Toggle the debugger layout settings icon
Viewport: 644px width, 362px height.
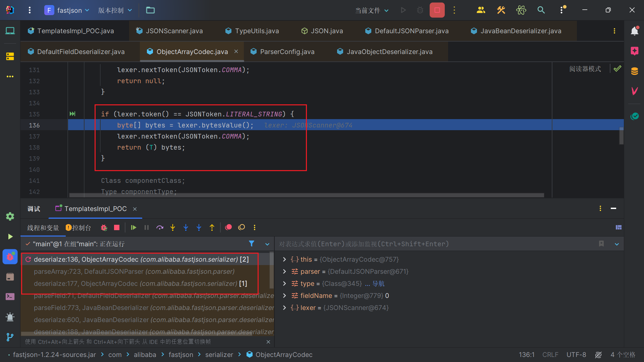(619, 227)
